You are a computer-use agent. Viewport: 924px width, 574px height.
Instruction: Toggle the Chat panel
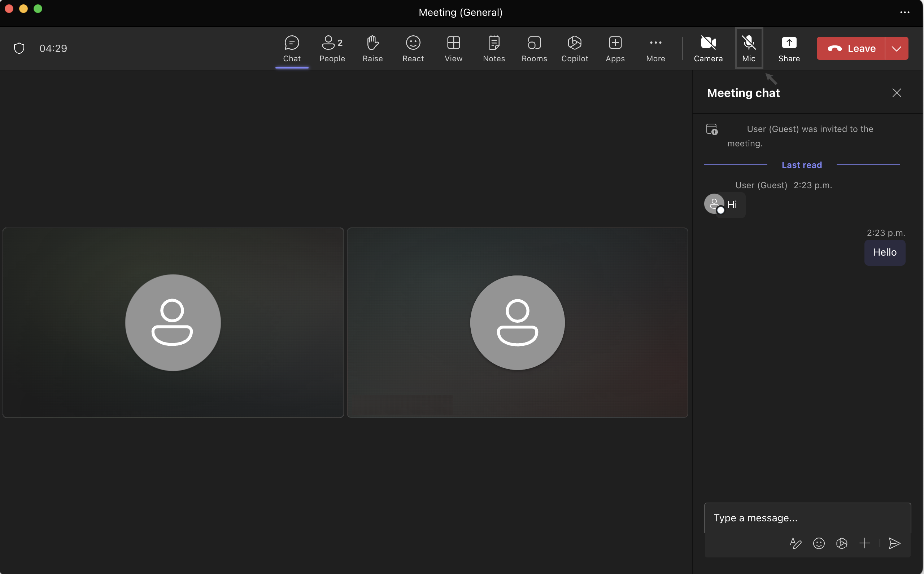tap(292, 49)
